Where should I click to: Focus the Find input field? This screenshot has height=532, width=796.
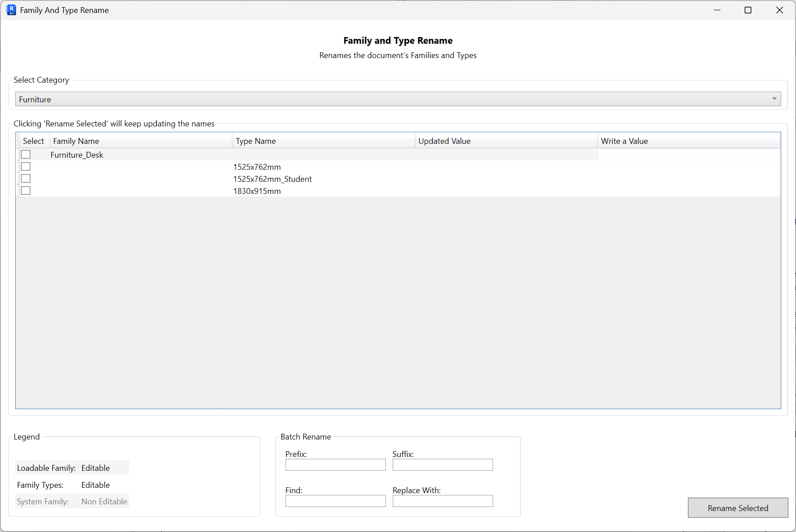(335, 501)
